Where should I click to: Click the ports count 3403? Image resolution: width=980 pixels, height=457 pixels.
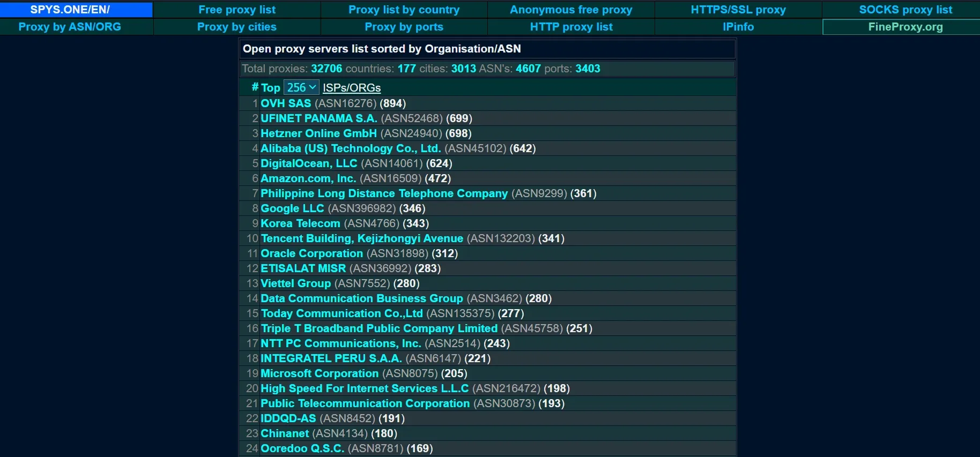588,69
